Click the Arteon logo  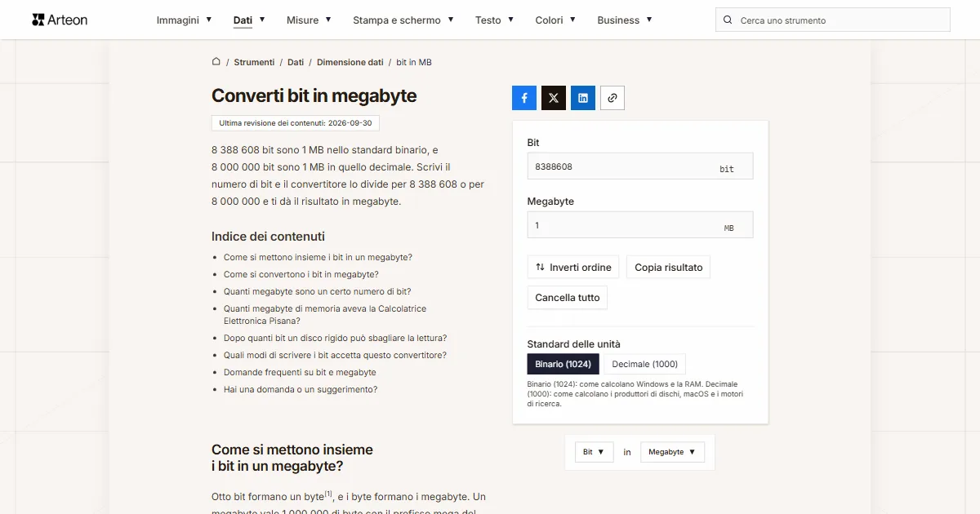[x=60, y=20]
